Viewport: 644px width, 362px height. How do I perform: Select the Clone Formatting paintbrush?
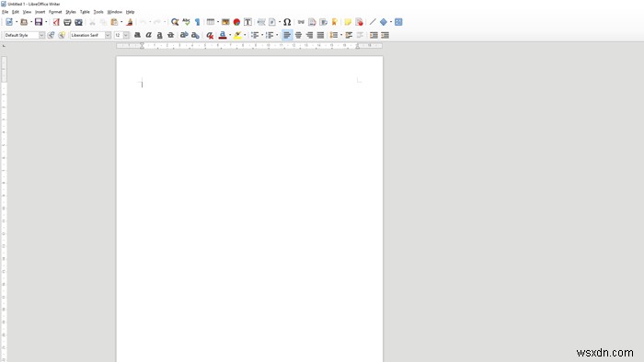130,22
